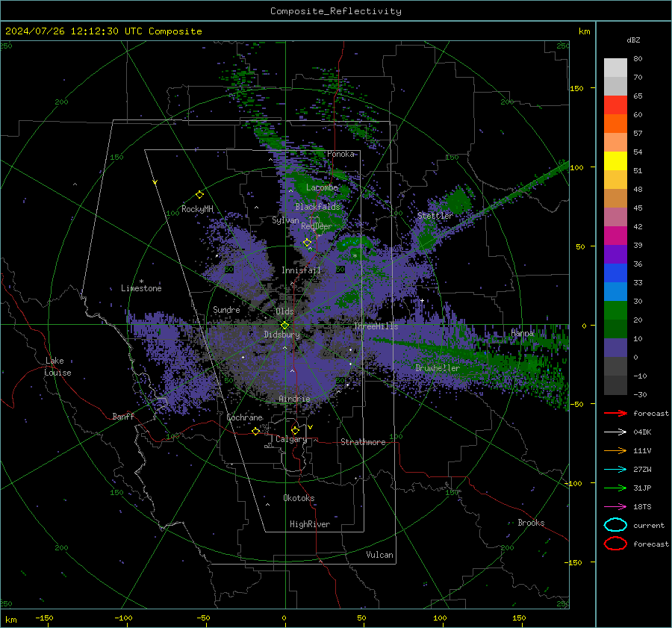The height and width of the screenshot is (628, 672).
Task: Click the magenta 18TS arrow icon
Action: pos(615,506)
